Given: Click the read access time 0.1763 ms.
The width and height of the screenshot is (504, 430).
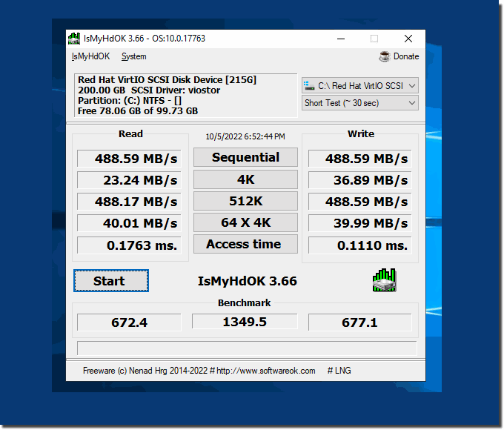Looking at the screenshot, I should (x=129, y=245).
